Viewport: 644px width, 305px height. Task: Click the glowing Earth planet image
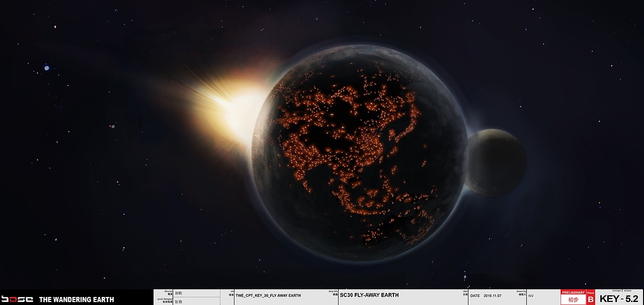pyautogui.click(x=360, y=153)
